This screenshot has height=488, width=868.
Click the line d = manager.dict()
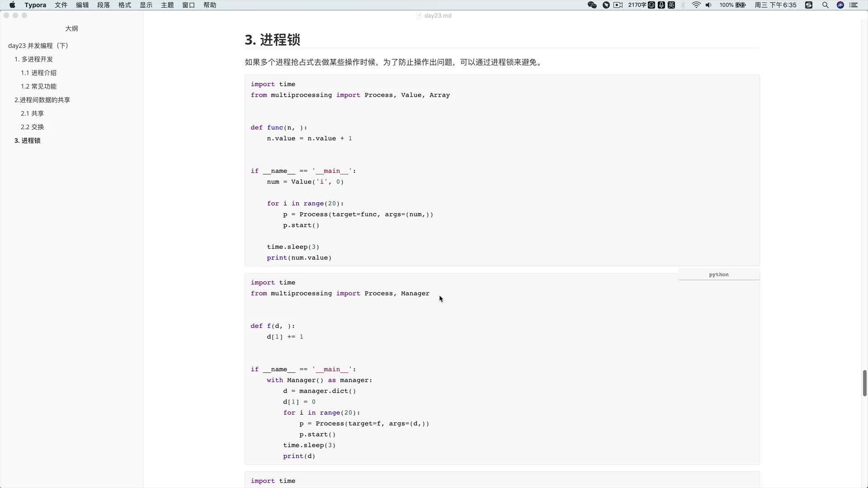click(x=319, y=391)
